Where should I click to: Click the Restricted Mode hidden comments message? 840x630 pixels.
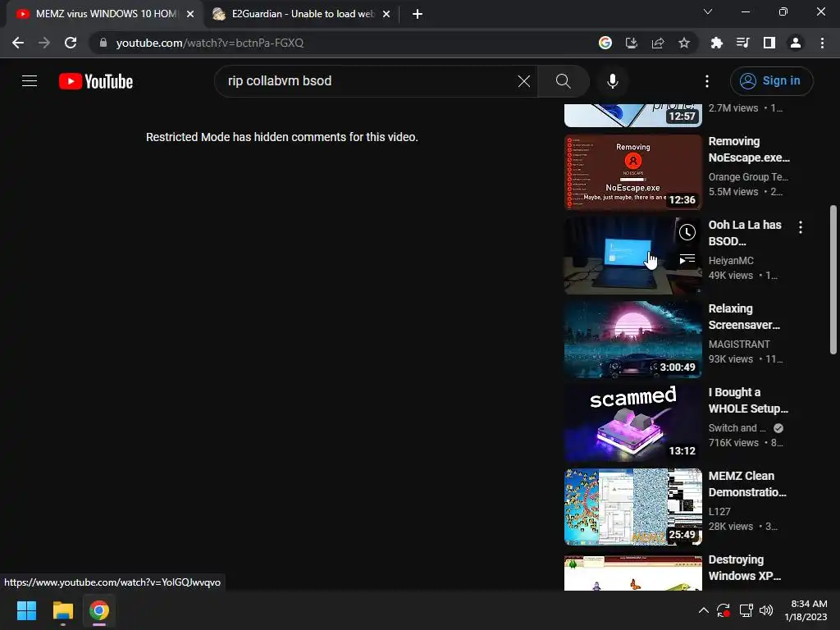point(282,137)
